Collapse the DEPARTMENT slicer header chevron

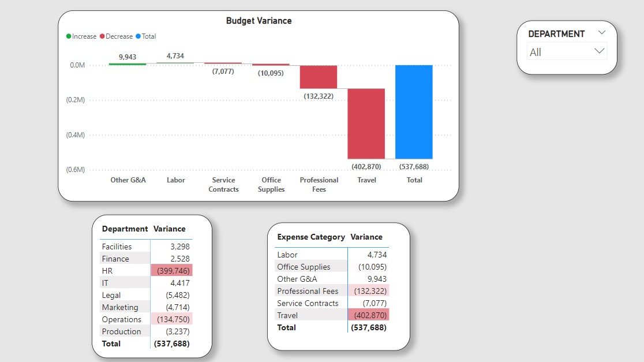(x=602, y=33)
